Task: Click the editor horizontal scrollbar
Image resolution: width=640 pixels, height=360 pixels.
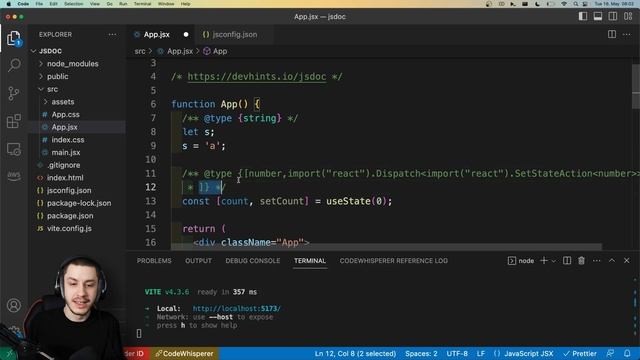Action: 386,247
